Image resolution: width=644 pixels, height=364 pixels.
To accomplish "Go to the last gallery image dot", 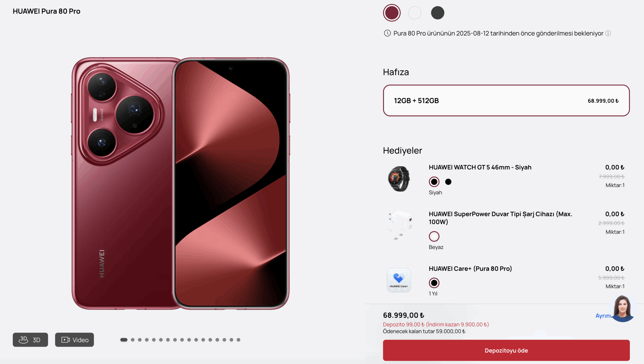I will (238, 340).
